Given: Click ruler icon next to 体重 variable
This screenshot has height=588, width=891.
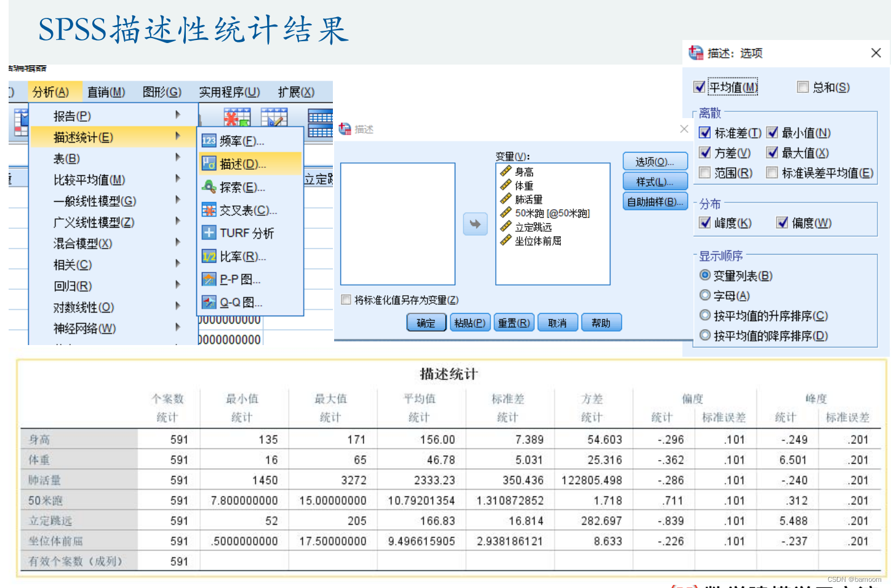Looking at the screenshot, I should tap(506, 185).
